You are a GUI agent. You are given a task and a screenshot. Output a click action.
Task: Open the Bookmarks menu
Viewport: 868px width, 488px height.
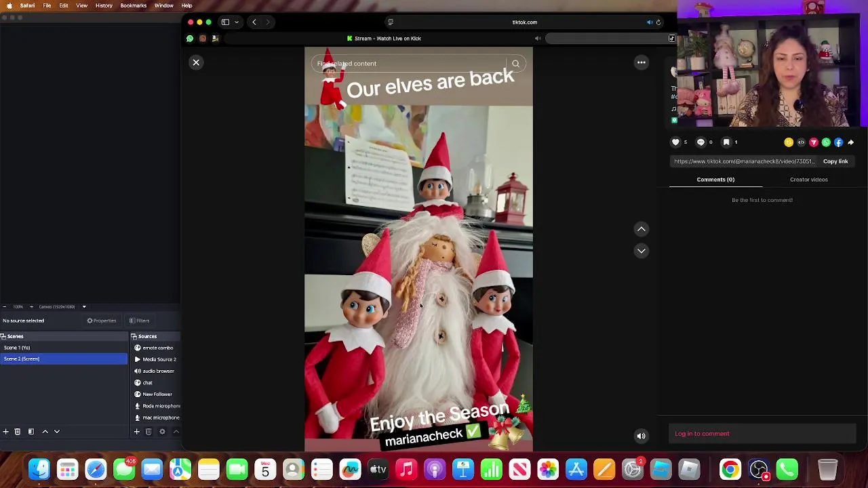(133, 5)
